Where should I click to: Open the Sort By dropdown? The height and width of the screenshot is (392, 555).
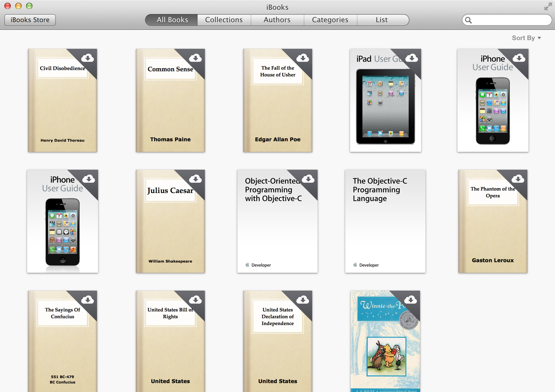pyautogui.click(x=526, y=38)
